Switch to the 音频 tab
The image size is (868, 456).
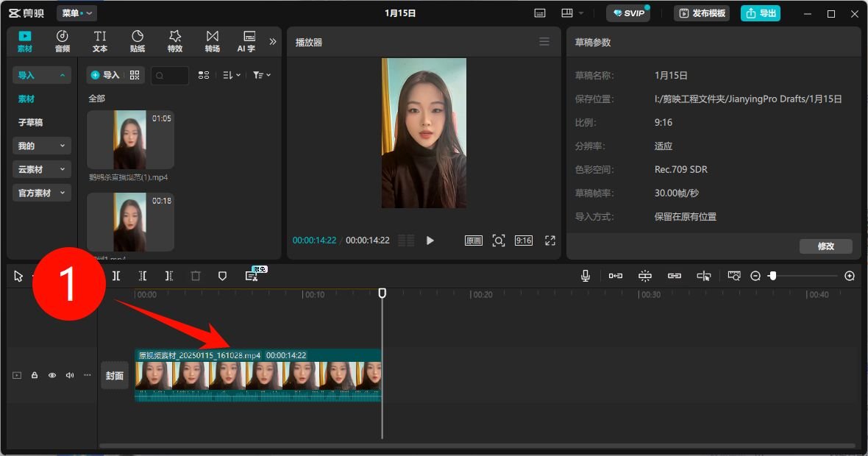click(x=63, y=41)
